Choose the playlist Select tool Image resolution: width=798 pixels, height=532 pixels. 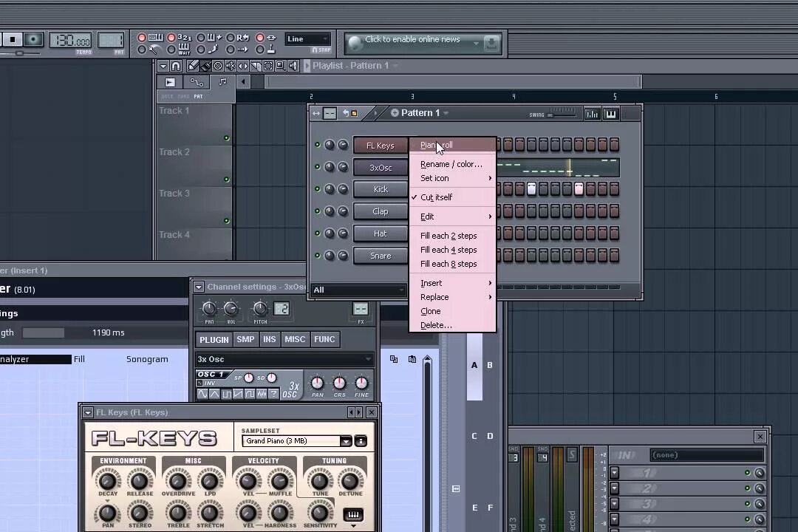coord(267,66)
